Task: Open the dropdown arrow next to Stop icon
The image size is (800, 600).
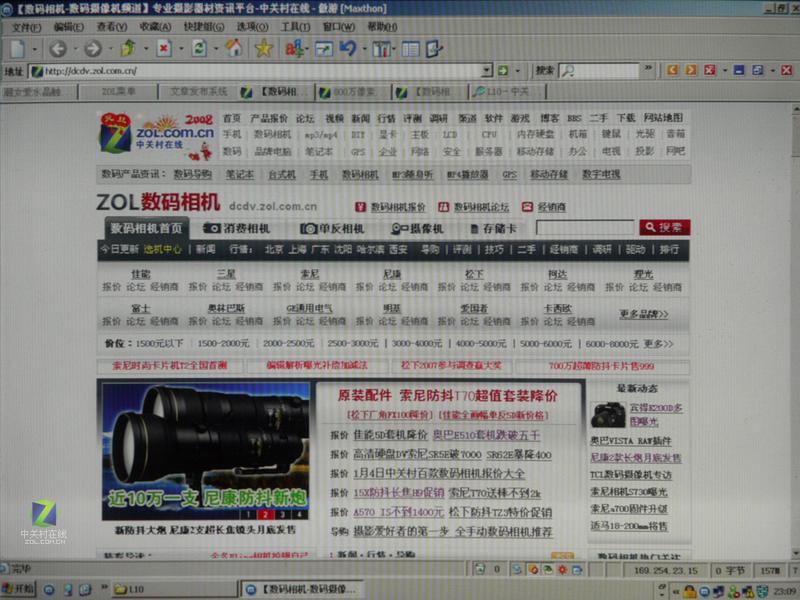Action: click(x=181, y=49)
